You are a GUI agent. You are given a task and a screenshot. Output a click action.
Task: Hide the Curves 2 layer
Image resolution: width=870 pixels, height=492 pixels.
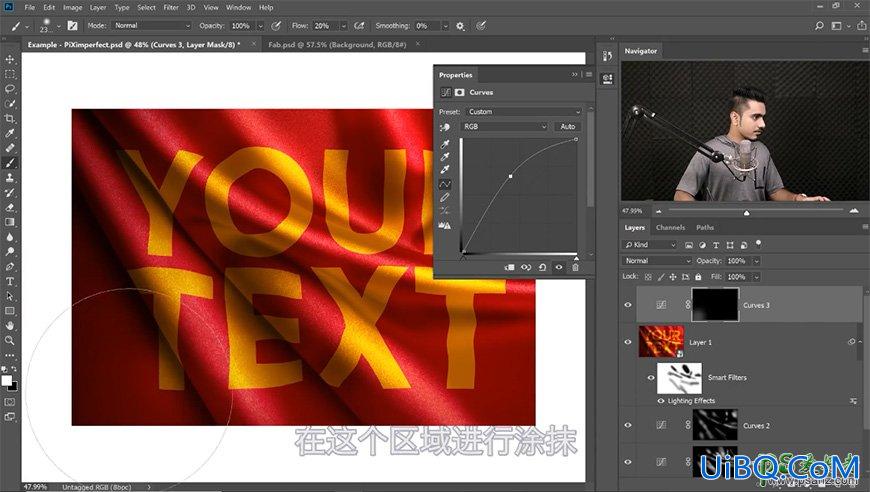(x=628, y=425)
